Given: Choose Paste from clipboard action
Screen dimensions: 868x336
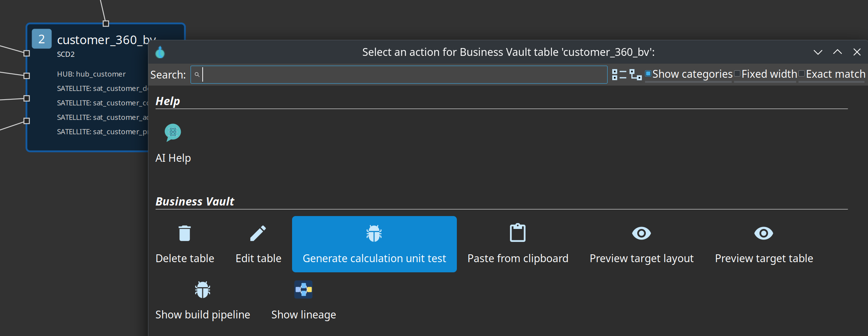Looking at the screenshot, I should (x=518, y=244).
